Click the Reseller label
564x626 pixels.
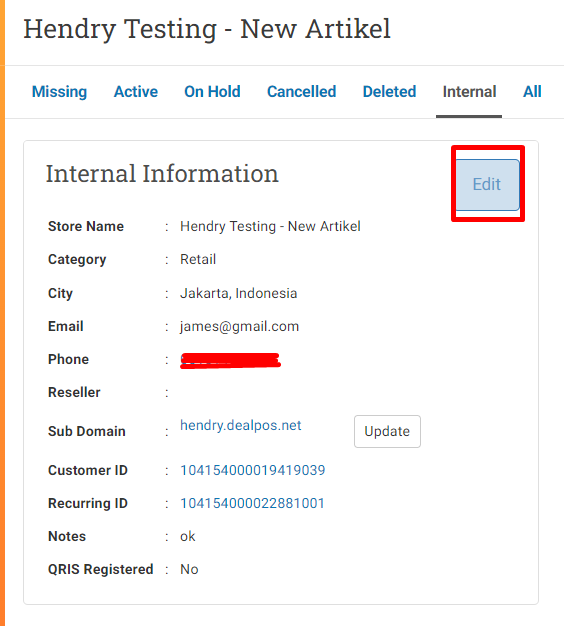click(x=74, y=392)
